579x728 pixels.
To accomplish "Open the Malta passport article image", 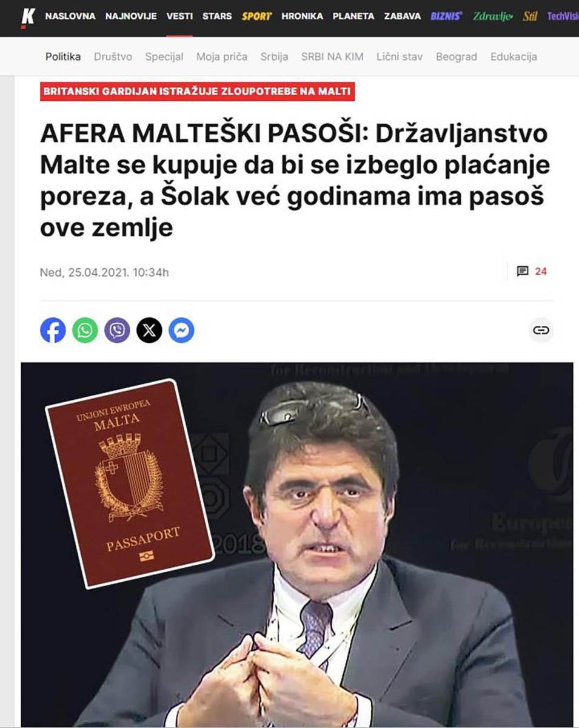I will 297,544.
